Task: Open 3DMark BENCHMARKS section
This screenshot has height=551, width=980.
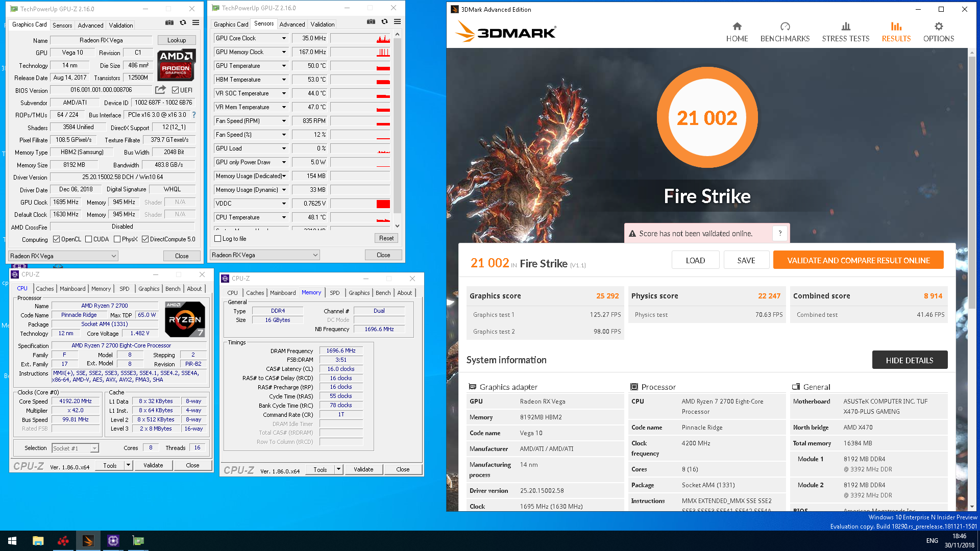Action: (785, 32)
